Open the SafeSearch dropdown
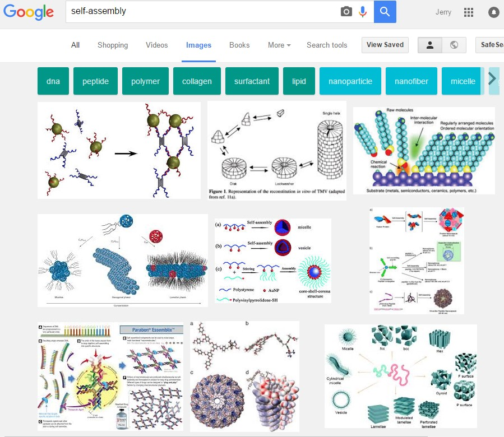 489,45
